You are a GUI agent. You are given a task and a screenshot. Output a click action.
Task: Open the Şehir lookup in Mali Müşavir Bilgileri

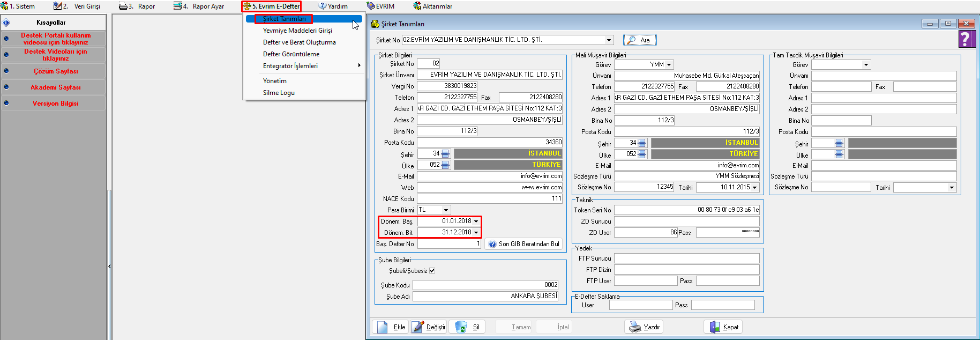(642, 143)
